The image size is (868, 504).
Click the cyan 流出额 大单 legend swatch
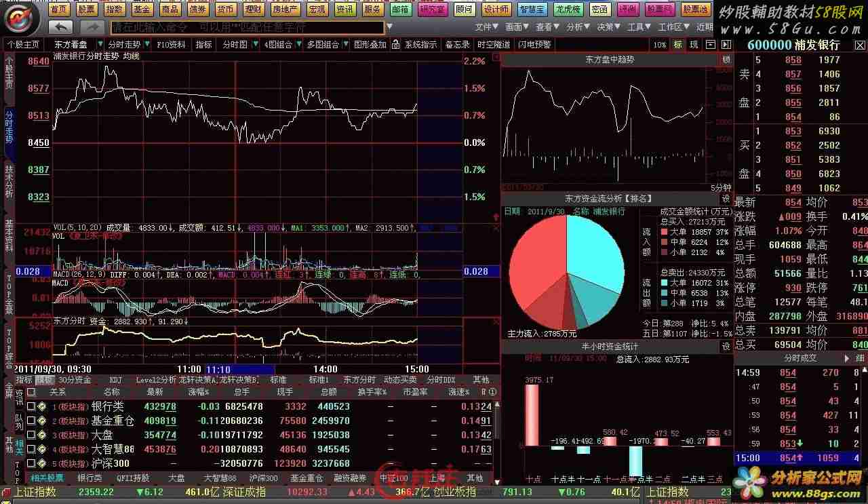(665, 283)
